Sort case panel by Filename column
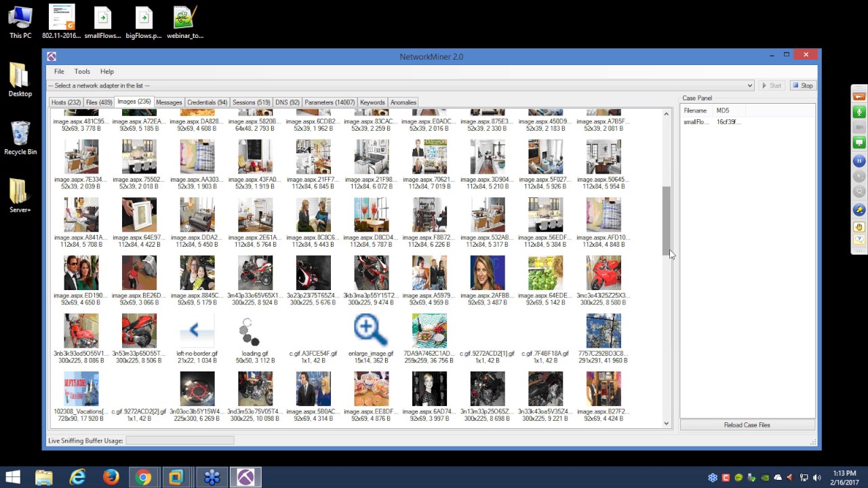 697,110
